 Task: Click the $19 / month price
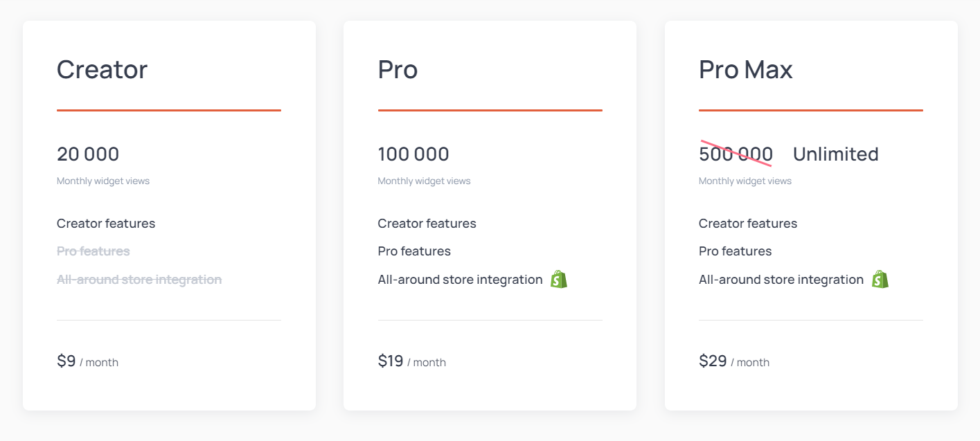[412, 361]
